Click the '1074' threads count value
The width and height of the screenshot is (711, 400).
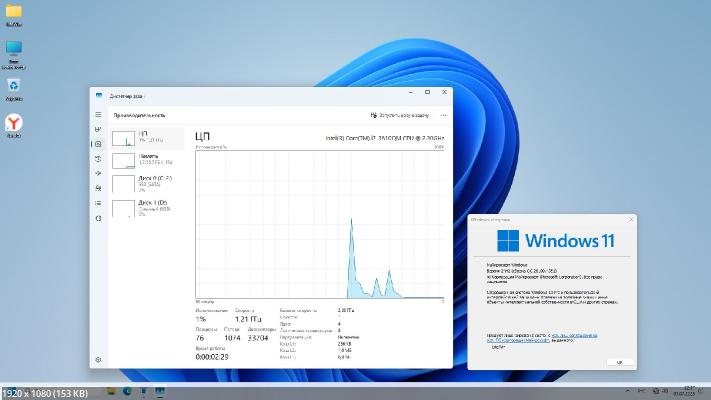232,338
